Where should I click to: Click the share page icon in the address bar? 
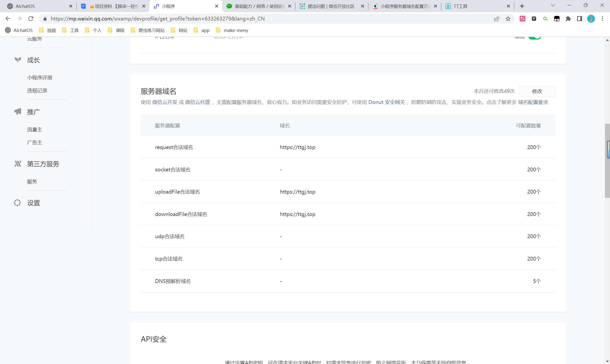click(497, 19)
